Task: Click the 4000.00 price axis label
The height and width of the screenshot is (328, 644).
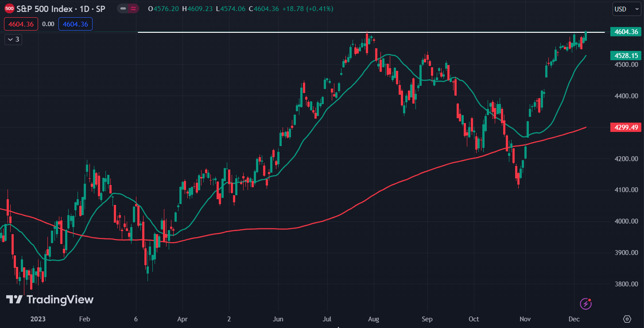Action: click(627, 221)
